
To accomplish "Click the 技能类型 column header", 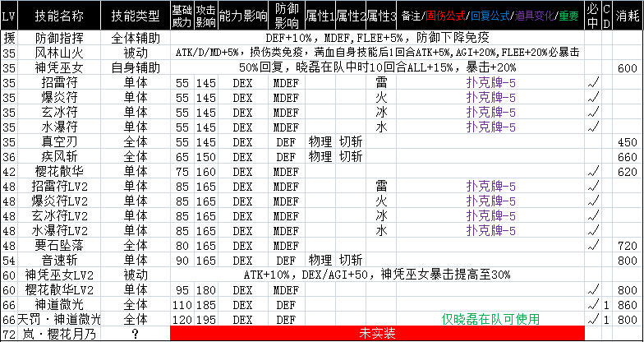I will 135,16.
